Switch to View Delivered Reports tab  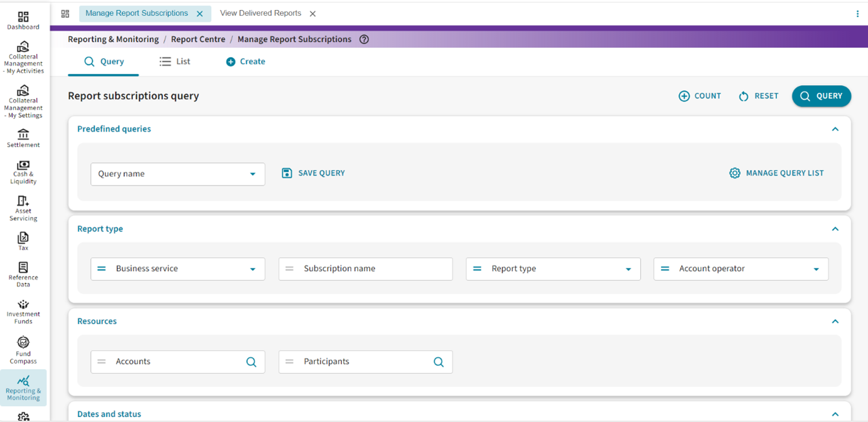click(x=260, y=13)
